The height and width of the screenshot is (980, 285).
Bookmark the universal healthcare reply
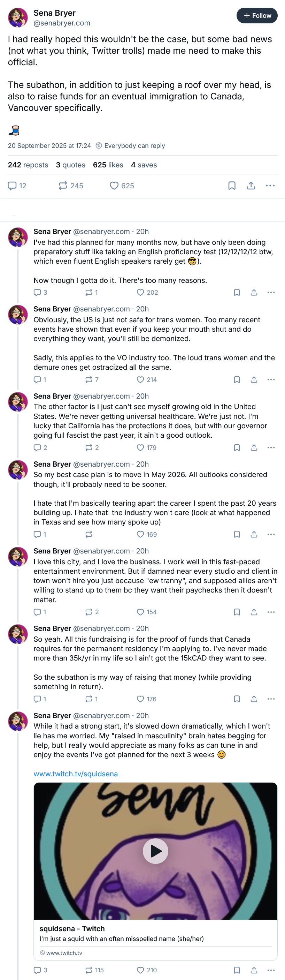click(x=237, y=447)
